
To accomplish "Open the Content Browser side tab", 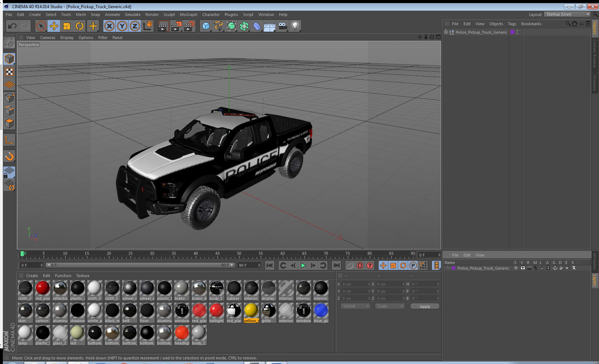I will pyautogui.click(x=595, y=54).
